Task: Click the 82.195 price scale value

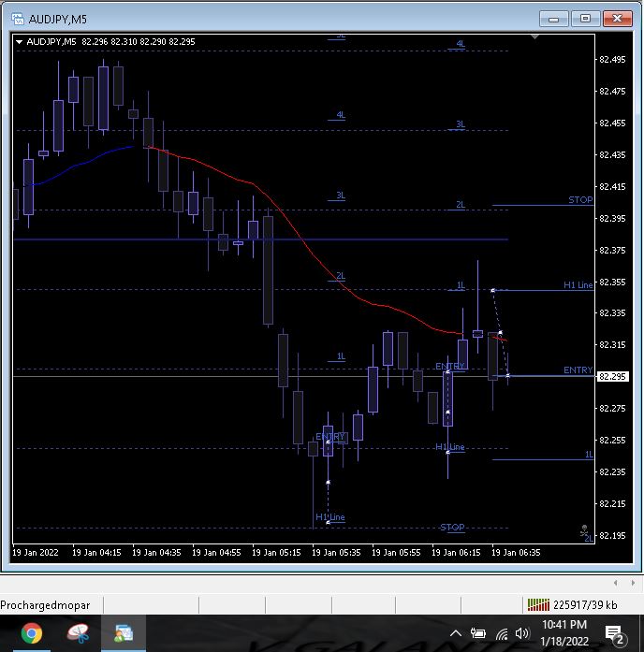Action: (x=612, y=536)
